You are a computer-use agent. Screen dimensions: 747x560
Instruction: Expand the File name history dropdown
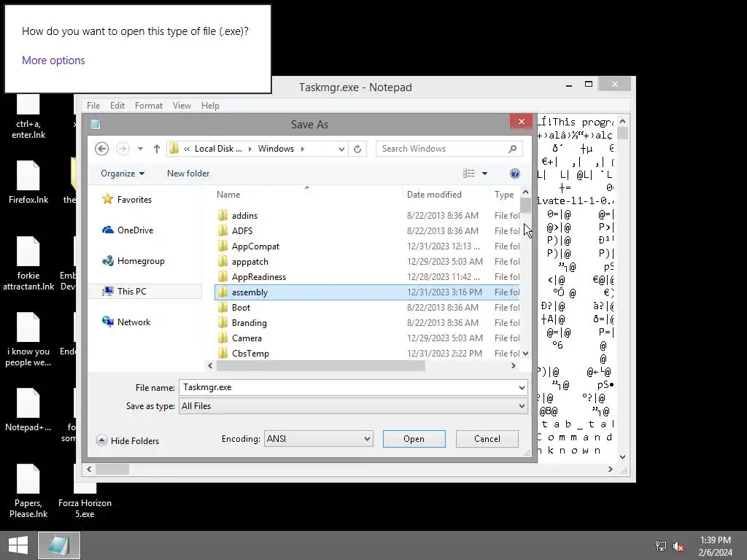pyautogui.click(x=522, y=388)
